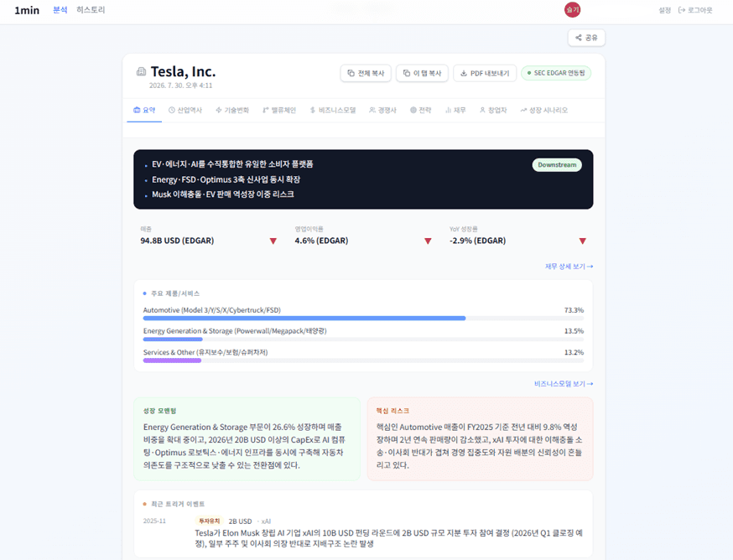Click the Musk 이해충돌 bullet line

pyautogui.click(x=223, y=194)
